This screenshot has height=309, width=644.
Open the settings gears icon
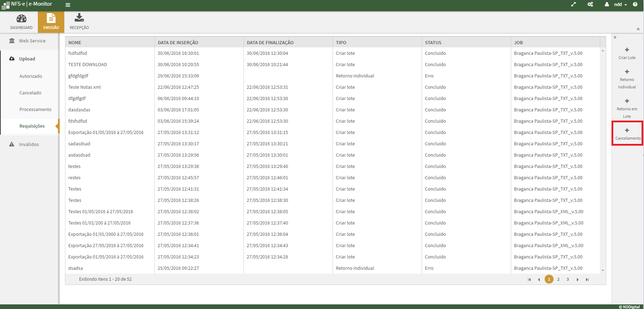[590, 5]
